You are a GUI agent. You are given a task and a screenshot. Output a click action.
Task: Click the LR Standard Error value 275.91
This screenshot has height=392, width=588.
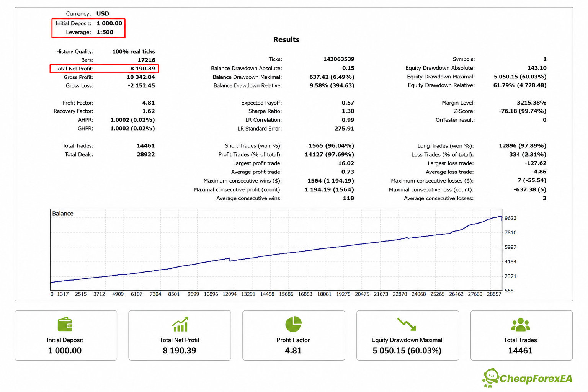(345, 129)
